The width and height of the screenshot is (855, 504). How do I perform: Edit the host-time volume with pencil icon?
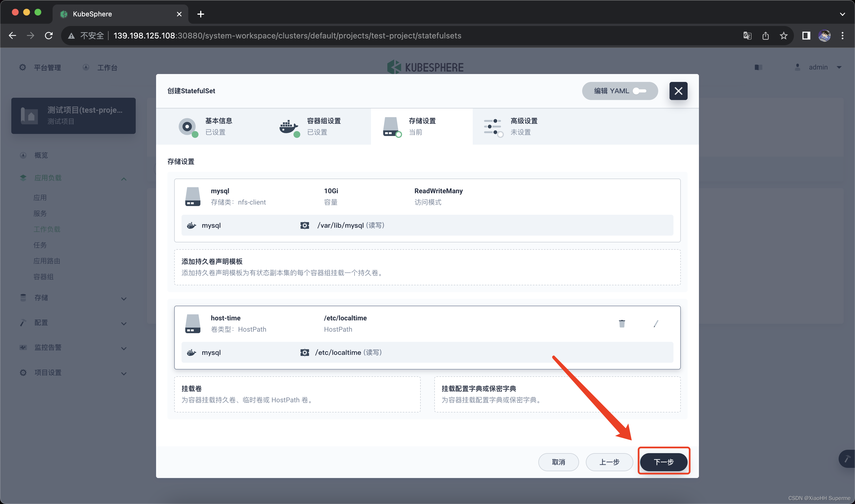656,324
